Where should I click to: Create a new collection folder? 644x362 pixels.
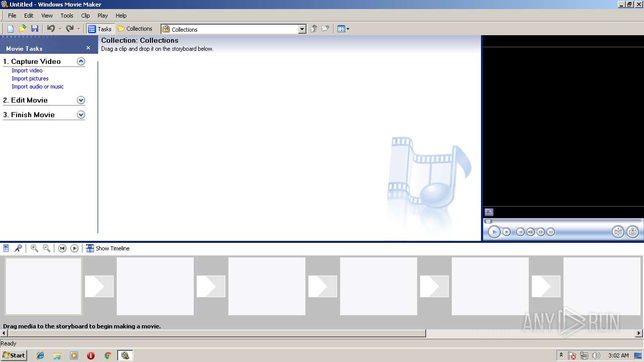tap(326, 29)
